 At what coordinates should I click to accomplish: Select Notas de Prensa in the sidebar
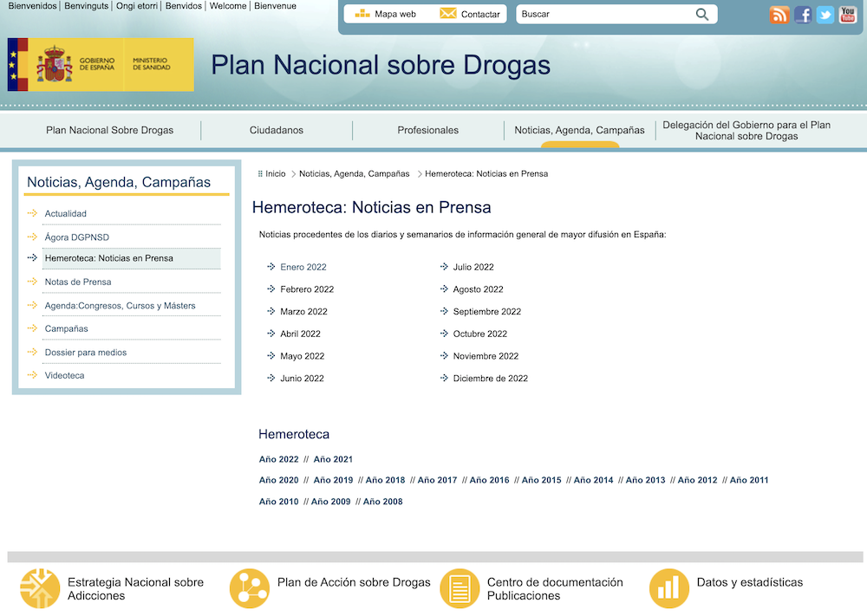(78, 282)
